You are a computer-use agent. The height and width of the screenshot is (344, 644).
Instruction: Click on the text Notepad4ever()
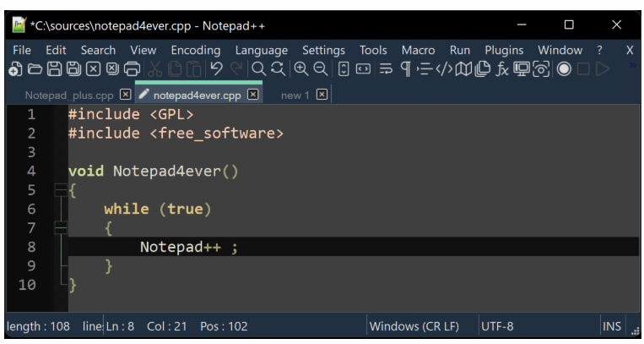176,172
